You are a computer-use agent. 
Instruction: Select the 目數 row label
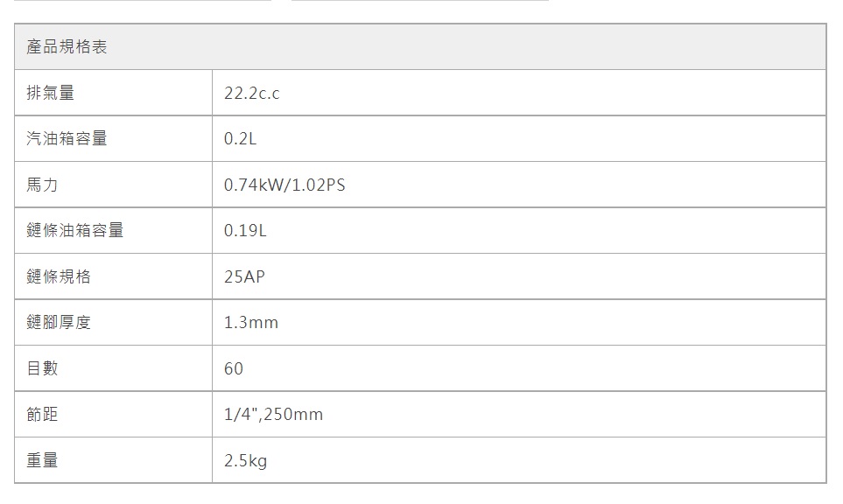(43, 368)
